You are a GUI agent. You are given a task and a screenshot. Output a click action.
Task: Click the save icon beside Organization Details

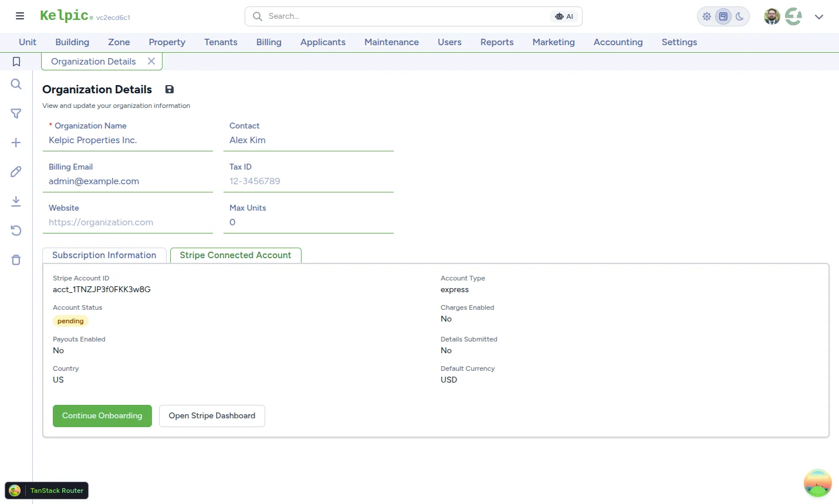click(170, 89)
